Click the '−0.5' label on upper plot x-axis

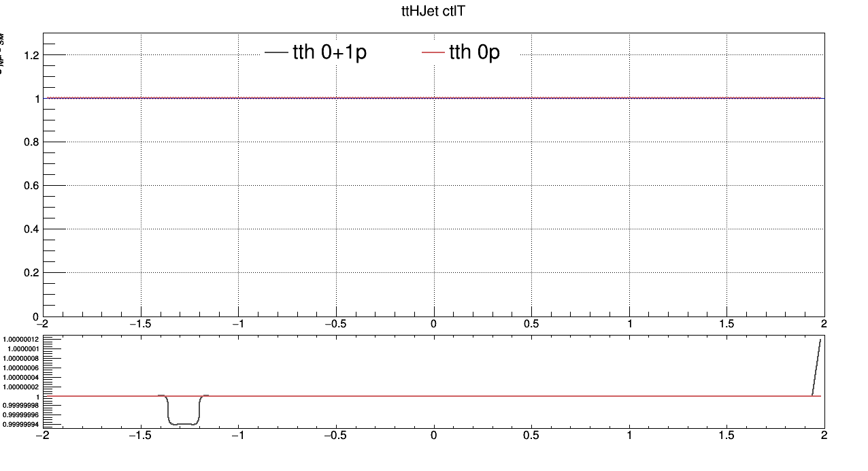coord(336,323)
